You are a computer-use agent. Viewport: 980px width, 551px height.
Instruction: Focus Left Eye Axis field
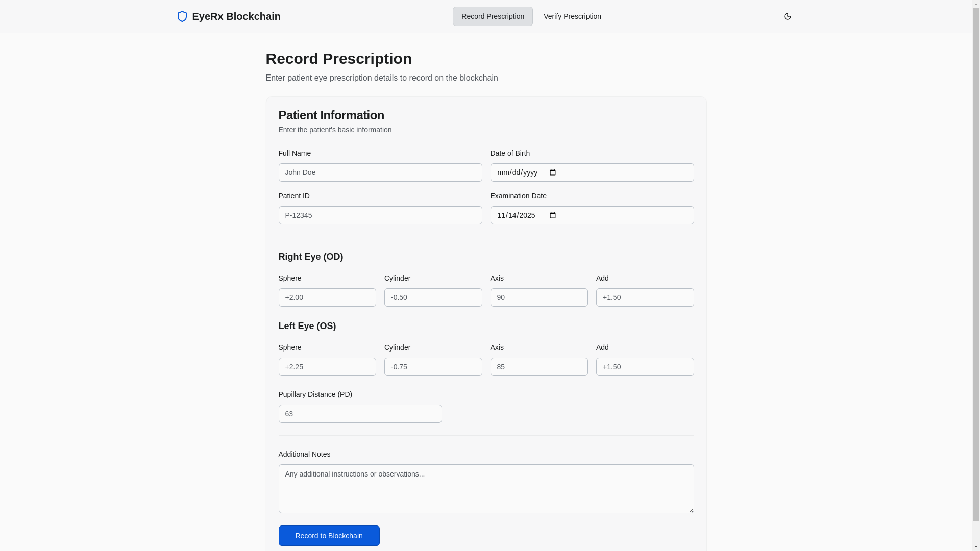pyautogui.click(x=539, y=367)
